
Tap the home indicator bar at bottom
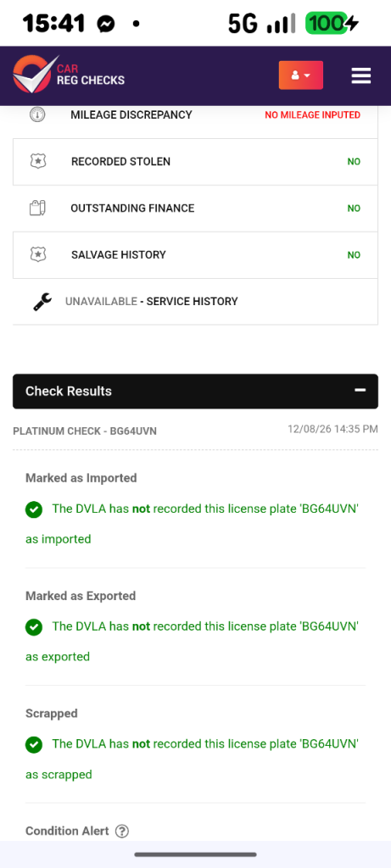click(x=195, y=854)
